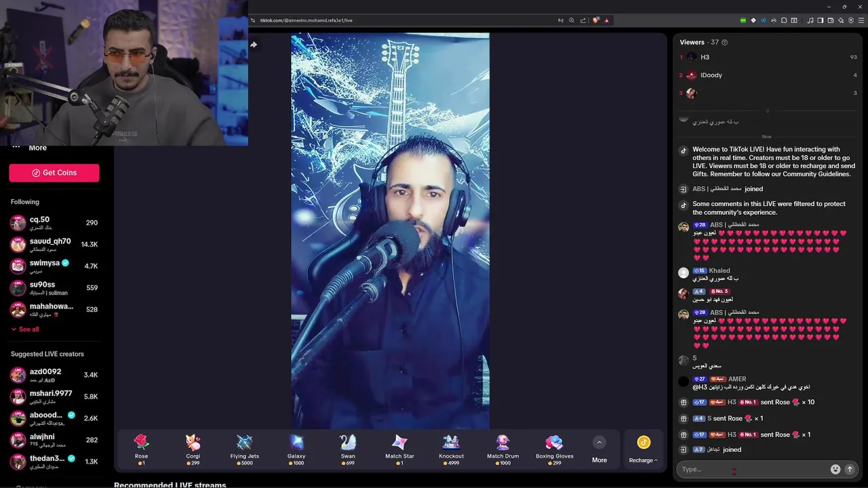Open browser media control music icon

pos(810,20)
